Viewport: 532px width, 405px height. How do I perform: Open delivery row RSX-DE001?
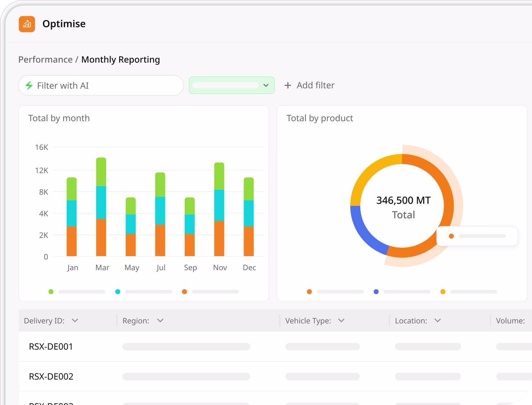(51, 346)
